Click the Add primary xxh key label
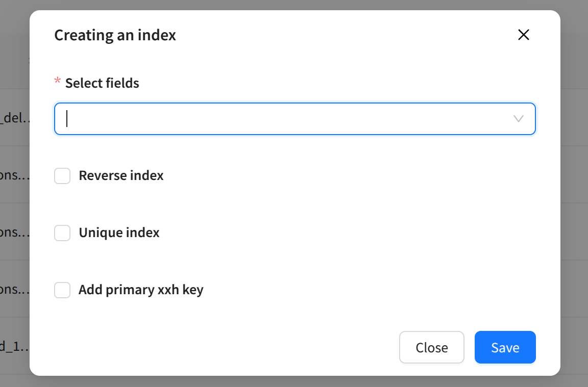The width and height of the screenshot is (588, 387). coord(141,290)
